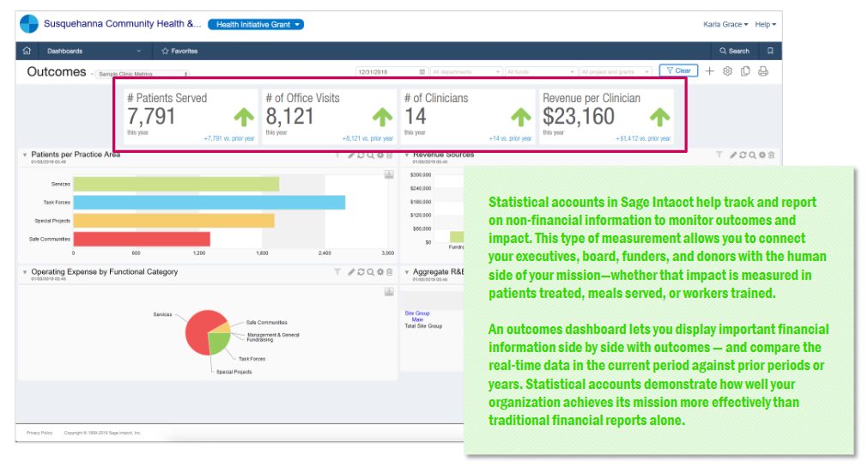868x474 pixels.
Task: Click the Main link under Site Group
Action: pyautogui.click(x=417, y=319)
